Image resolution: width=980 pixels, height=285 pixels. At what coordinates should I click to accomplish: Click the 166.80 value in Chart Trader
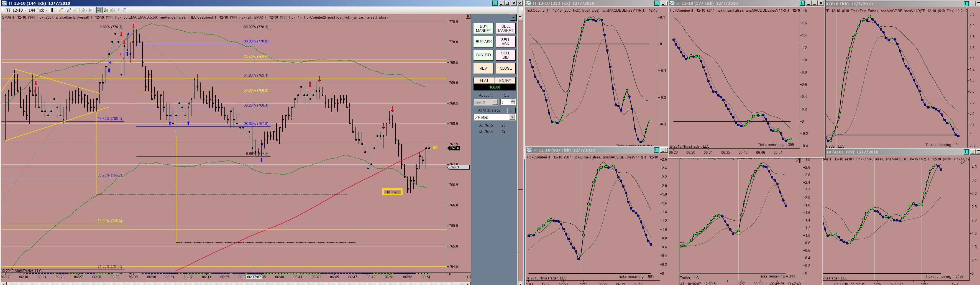[x=495, y=87]
